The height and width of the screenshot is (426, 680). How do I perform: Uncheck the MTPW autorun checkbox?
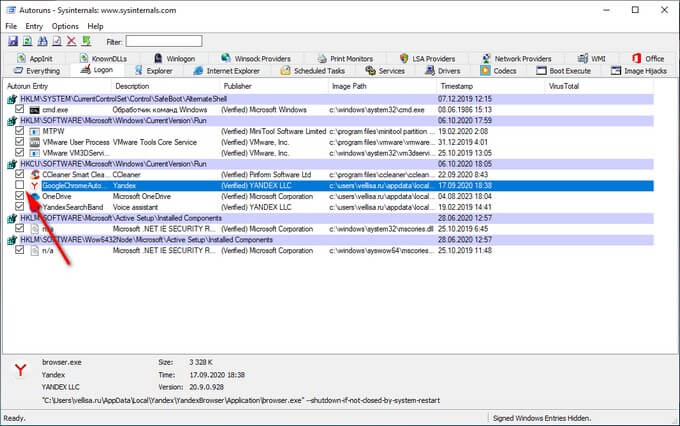[x=20, y=130]
